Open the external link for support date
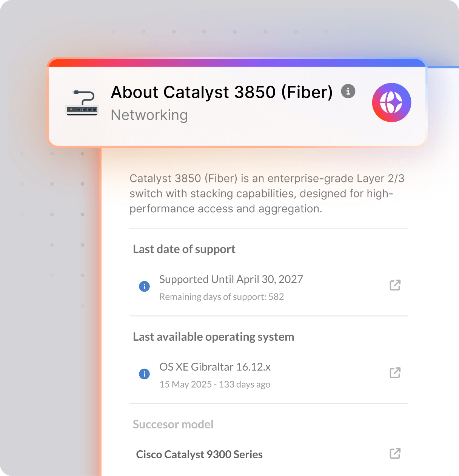This screenshot has width=459, height=476. tap(395, 285)
